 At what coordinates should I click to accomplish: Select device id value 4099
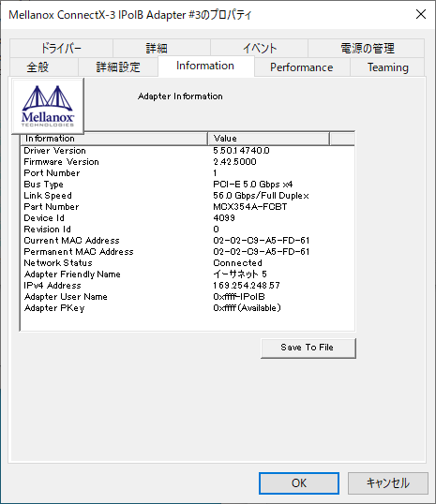pyautogui.click(x=224, y=218)
